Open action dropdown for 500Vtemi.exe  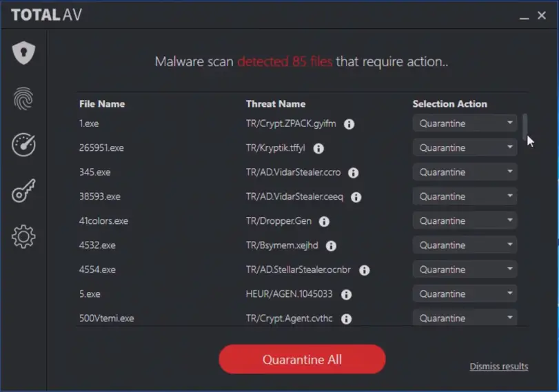coord(465,318)
